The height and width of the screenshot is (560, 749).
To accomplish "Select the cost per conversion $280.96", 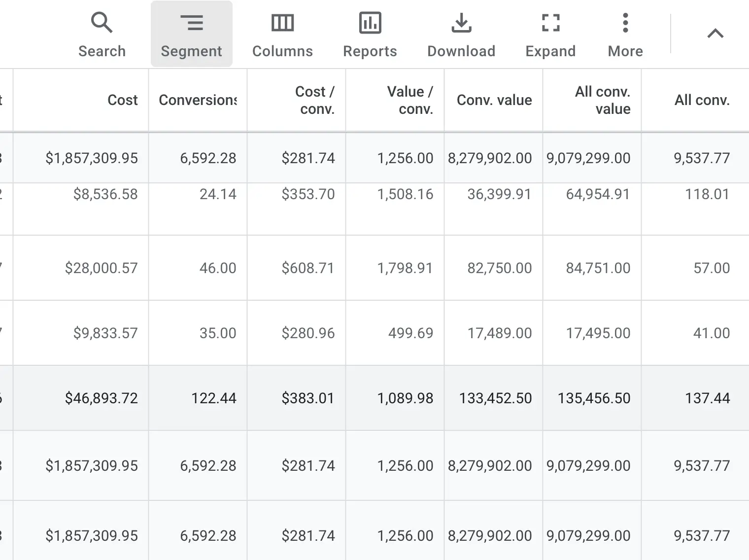I will pyautogui.click(x=308, y=333).
